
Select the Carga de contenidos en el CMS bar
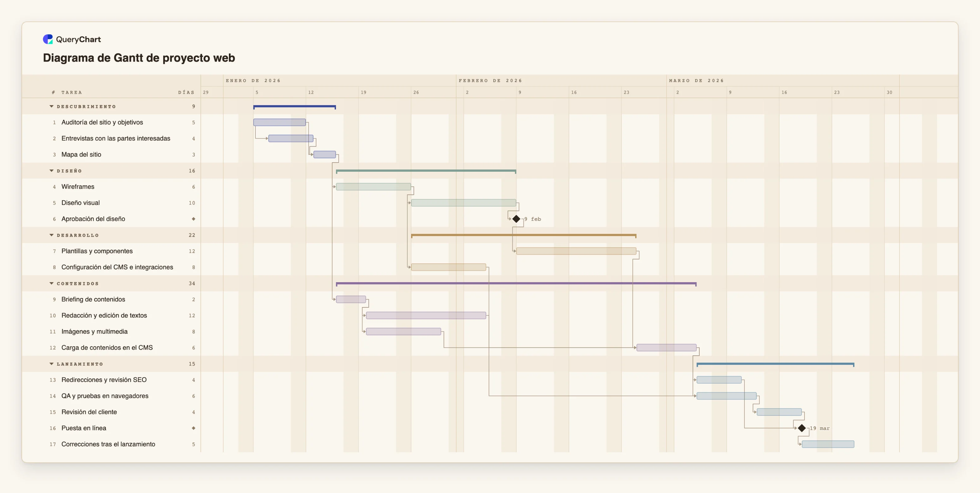[x=666, y=348]
